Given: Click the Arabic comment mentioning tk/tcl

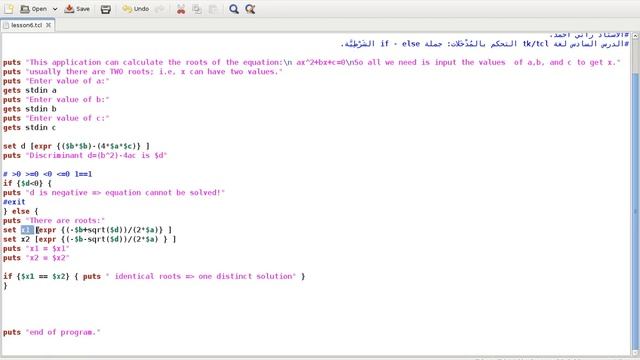Looking at the screenshot, I should point(484,44).
